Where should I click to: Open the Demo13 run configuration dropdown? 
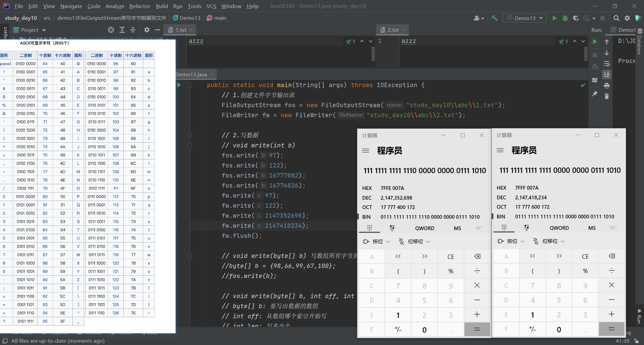click(525, 18)
